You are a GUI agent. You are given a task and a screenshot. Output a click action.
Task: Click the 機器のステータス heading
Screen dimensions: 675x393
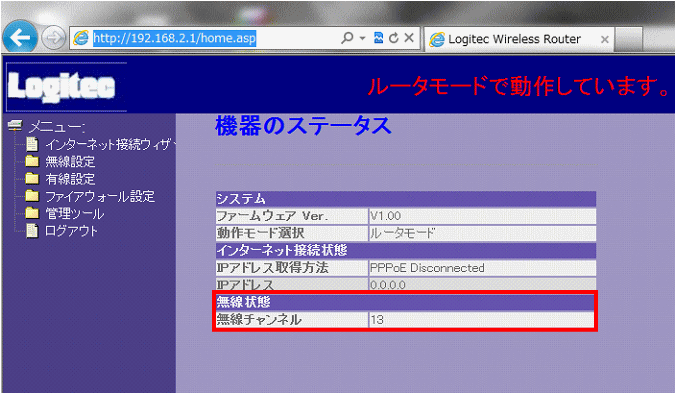point(303,126)
